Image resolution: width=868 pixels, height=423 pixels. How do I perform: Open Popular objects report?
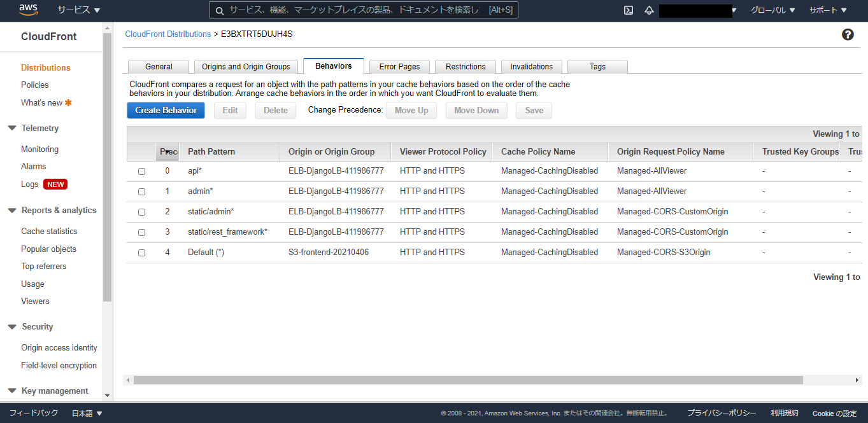[48, 249]
